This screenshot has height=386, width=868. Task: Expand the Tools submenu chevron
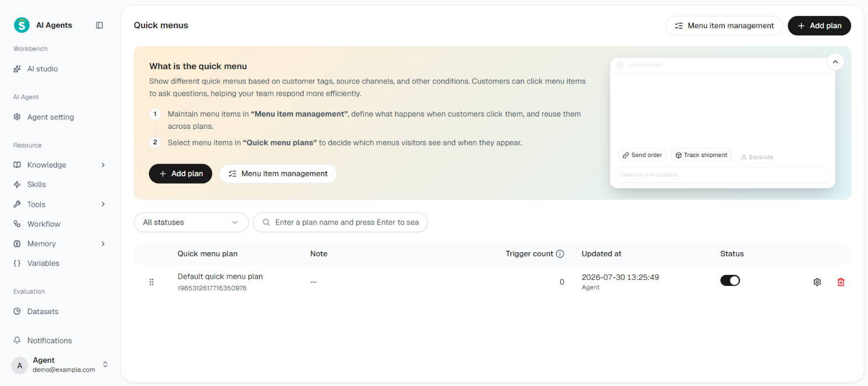click(x=103, y=204)
